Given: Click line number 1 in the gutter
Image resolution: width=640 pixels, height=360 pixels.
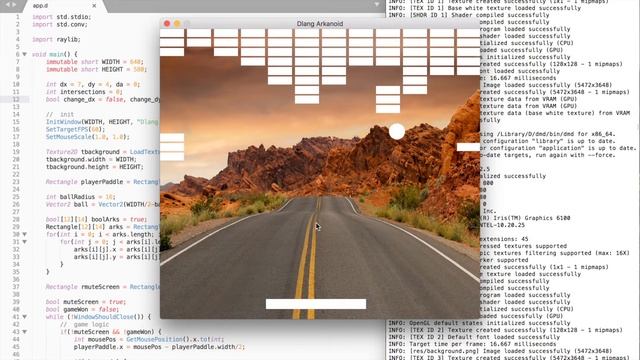Looking at the screenshot, I should [18, 17].
